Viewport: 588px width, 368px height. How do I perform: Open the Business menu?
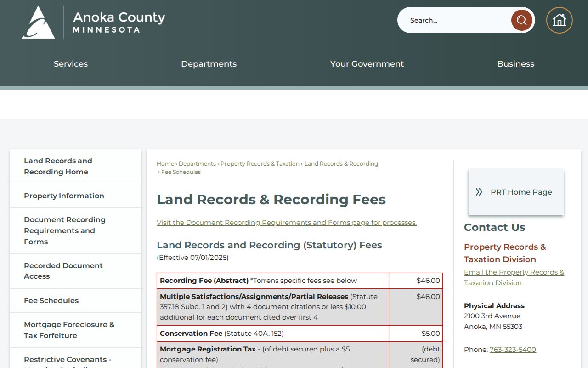[x=515, y=64]
